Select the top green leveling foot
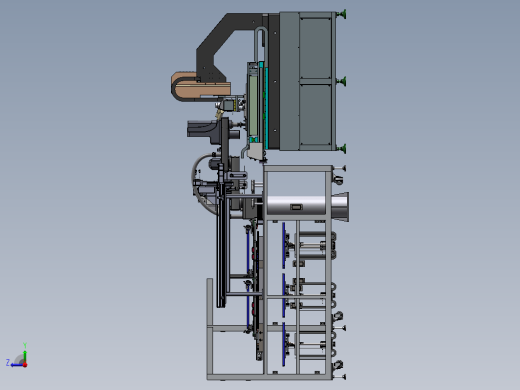Image resolution: width=520 pixels, height=390 pixels. 341,14
